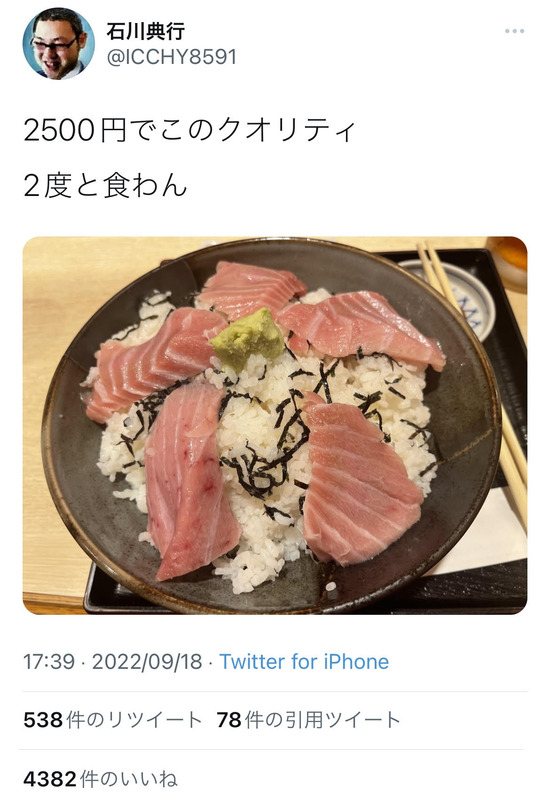Tap the quote tweet count number 78

click(229, 720)
